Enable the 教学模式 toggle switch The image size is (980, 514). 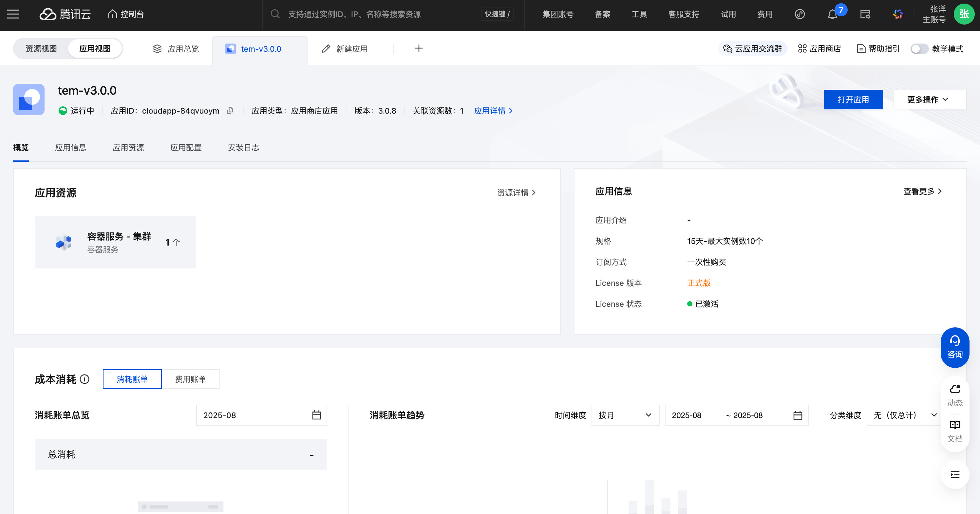919,49
